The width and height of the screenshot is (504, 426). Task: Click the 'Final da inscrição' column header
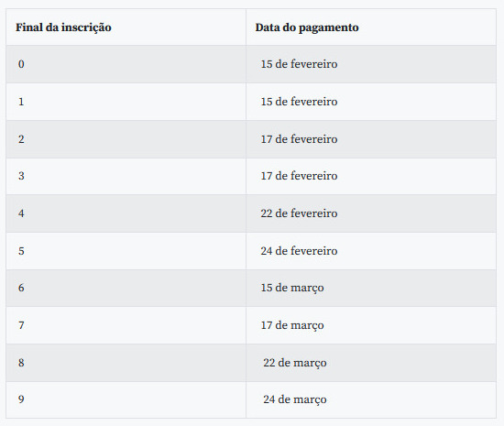(63, 27)
